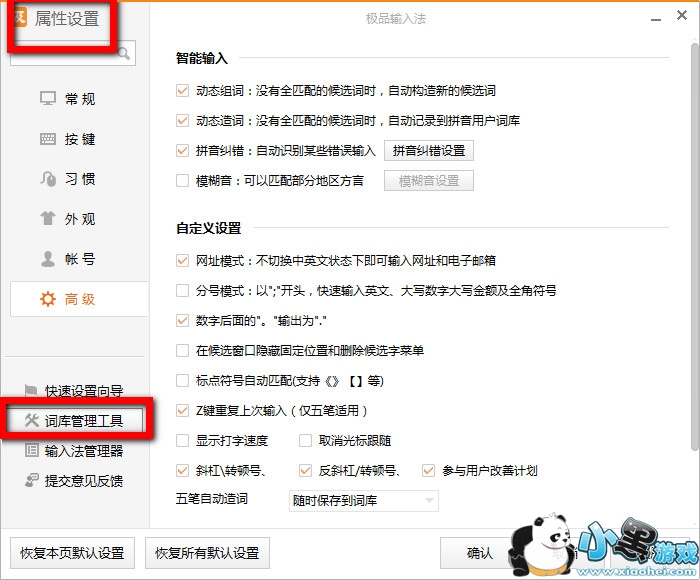Click the shirt icon beside 外观
The height and width of the screenshot is (580, 700).
(48, 219)
